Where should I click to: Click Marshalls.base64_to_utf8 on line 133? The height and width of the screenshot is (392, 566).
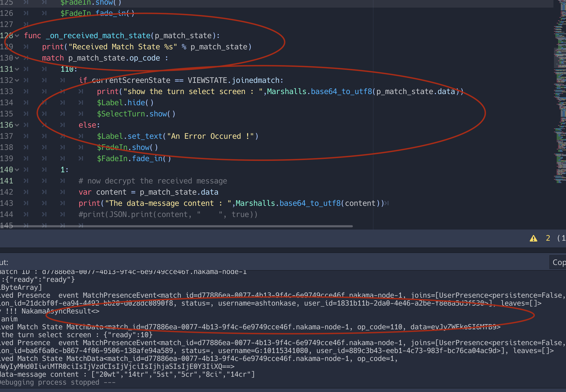click(x=318, y=91)
